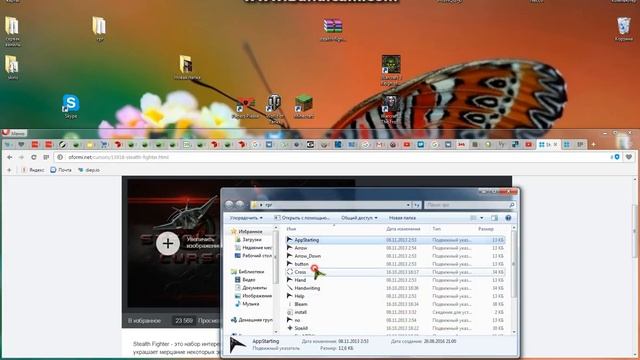Open the Почта bookmark
This screenshot has height=360, width=640.
click(61, 170)
